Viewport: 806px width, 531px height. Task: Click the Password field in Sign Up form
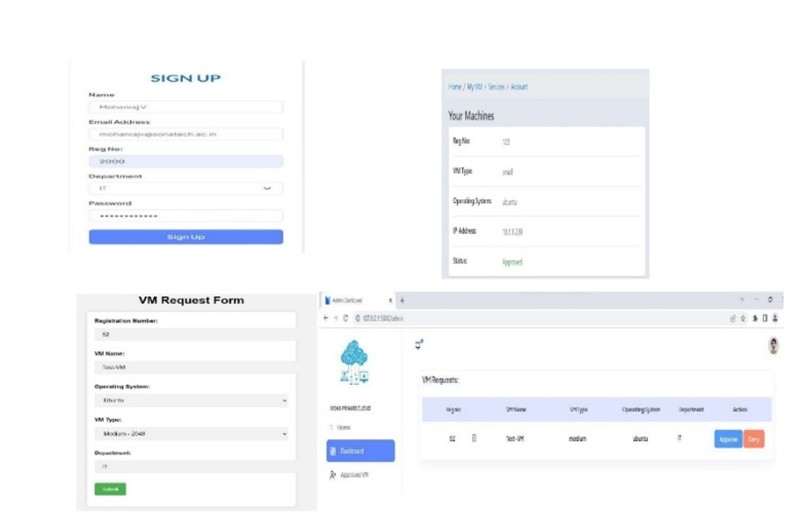pyautogui.click(x=186, y=216)
